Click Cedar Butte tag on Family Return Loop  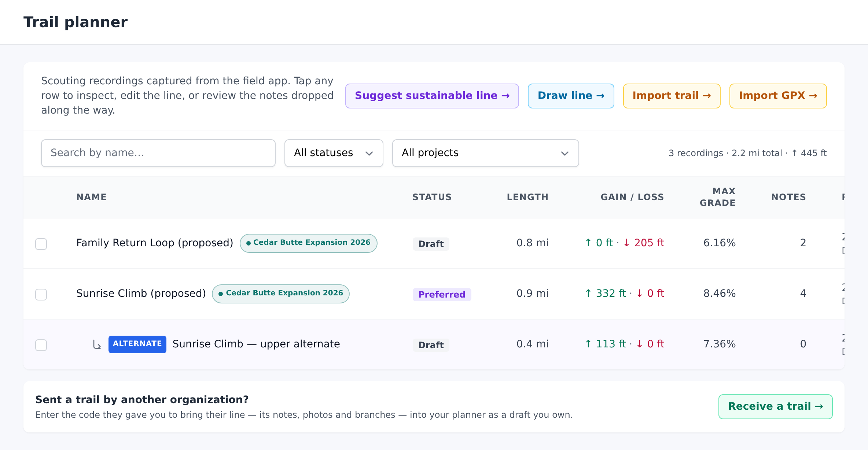click(x=308, y=243)
